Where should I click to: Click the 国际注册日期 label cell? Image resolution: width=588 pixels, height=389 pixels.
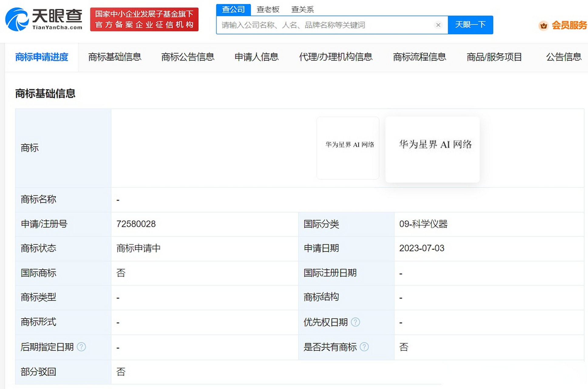346,273
